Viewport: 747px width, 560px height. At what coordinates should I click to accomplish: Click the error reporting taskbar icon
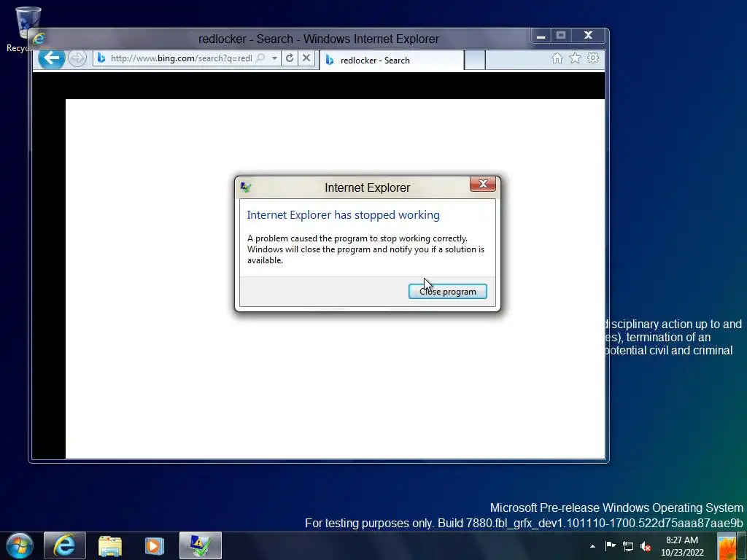tap(201, 545)
